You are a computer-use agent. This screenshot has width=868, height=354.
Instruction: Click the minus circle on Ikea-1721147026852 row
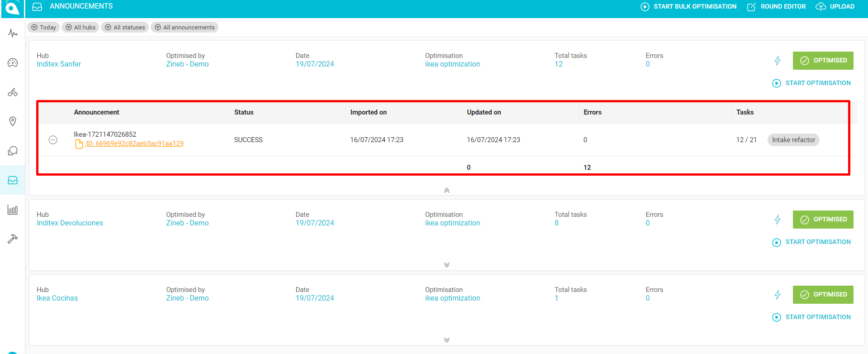coord(53,140)
